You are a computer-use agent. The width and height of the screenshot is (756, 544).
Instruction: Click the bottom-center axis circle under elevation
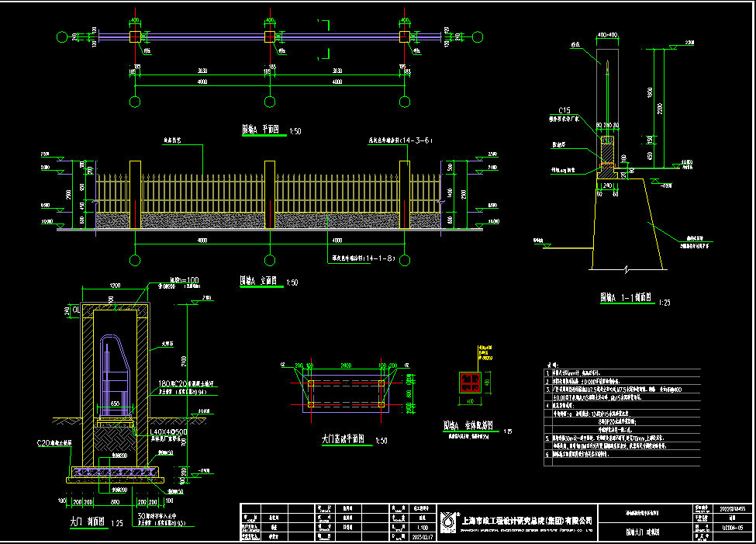[269, 259]
